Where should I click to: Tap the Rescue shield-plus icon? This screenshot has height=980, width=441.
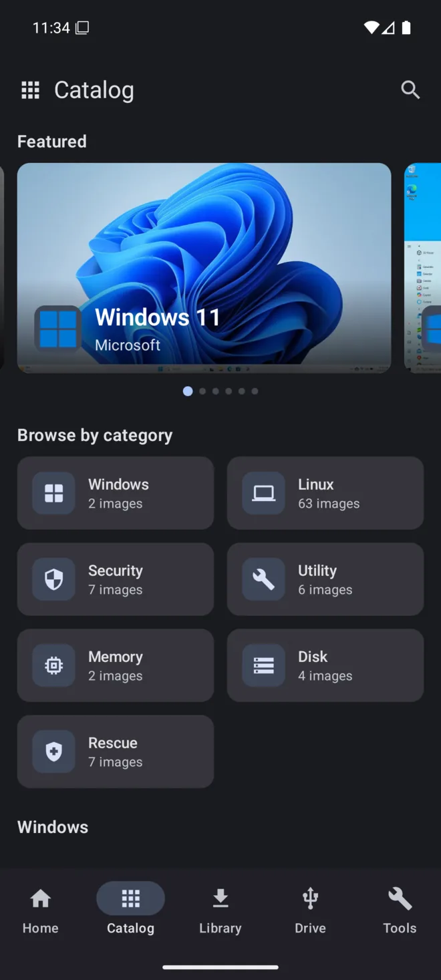coord(54,752)
